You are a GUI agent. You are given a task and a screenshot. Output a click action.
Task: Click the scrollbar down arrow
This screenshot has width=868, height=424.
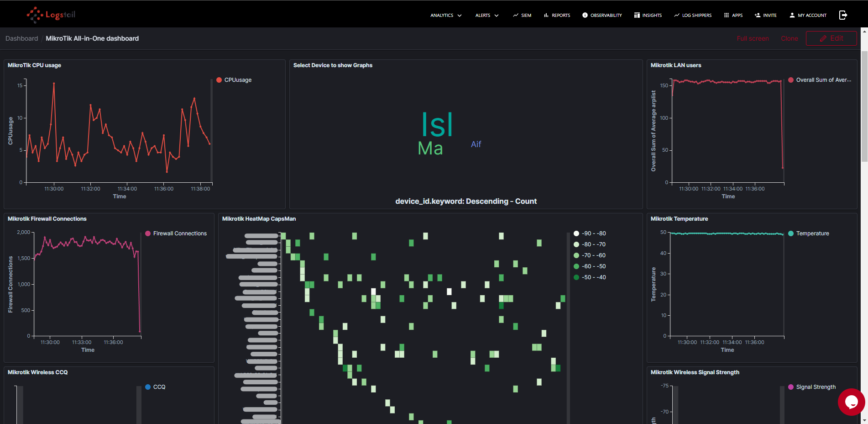pos(864,420)
